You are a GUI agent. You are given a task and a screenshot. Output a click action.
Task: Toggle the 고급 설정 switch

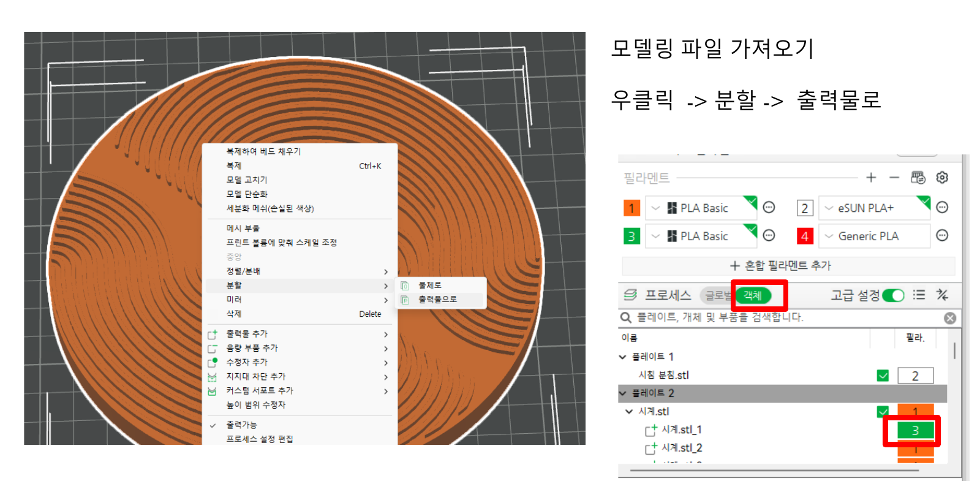(x=893, y=295)
